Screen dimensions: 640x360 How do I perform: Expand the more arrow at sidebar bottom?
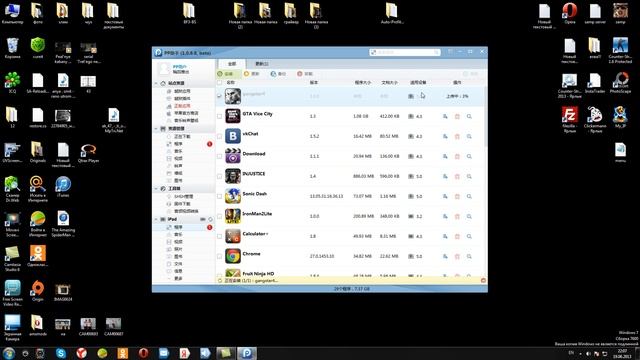(169, 278)
